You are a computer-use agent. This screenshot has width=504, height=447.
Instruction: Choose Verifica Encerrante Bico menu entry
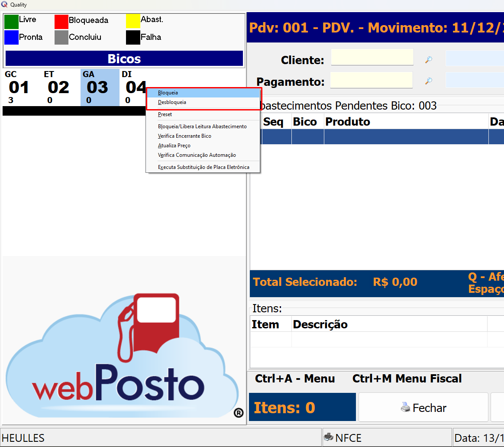pyautogui.click(x=203, y=136)
